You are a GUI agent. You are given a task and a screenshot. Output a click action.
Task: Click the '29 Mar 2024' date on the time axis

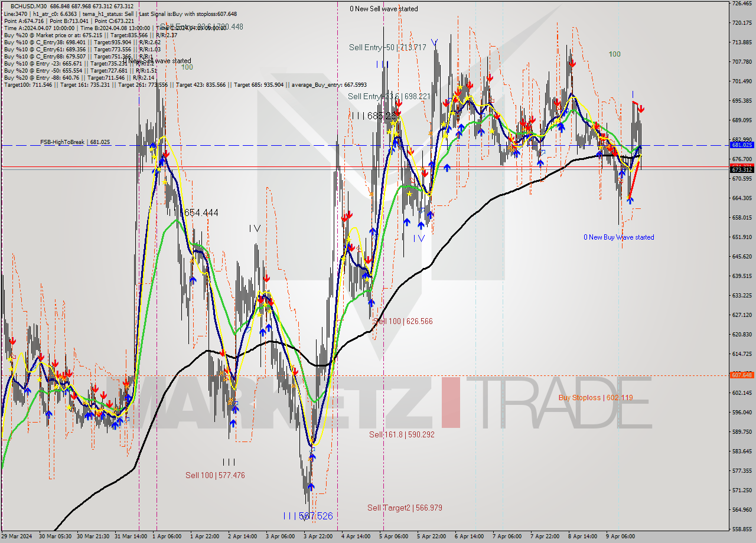17,537
